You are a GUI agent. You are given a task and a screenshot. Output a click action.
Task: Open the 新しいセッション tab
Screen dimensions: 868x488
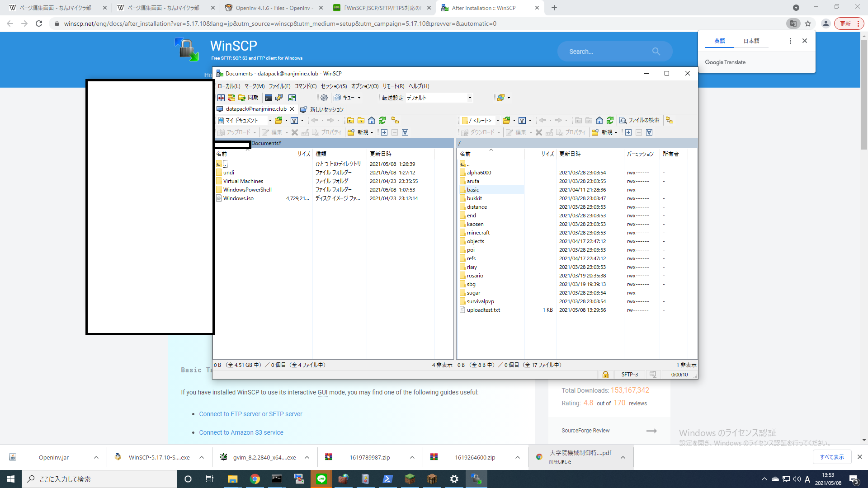pyautogui.click(x=322, y=109)
